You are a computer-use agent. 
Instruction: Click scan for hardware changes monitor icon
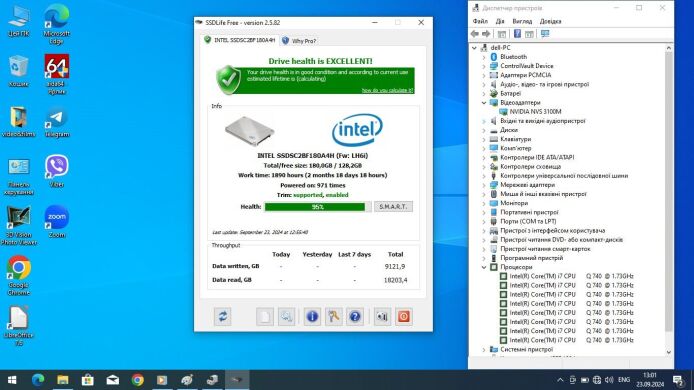[545, 34]
